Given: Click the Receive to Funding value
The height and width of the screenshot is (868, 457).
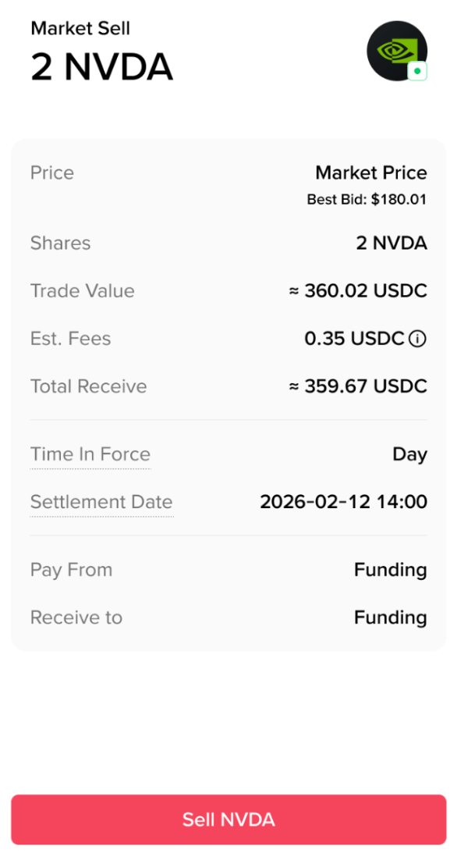Looking at the screenshot, I should click(391, 617).
